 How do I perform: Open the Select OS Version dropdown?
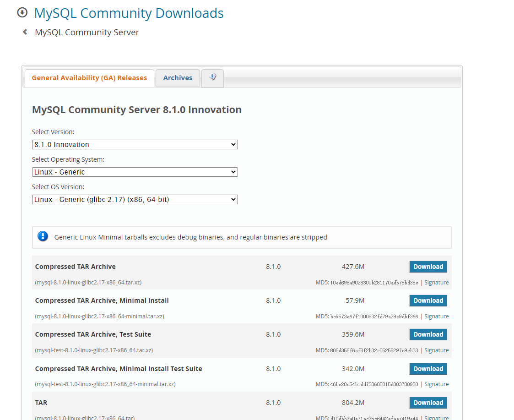pyautogui.click(x=135, y=199)
